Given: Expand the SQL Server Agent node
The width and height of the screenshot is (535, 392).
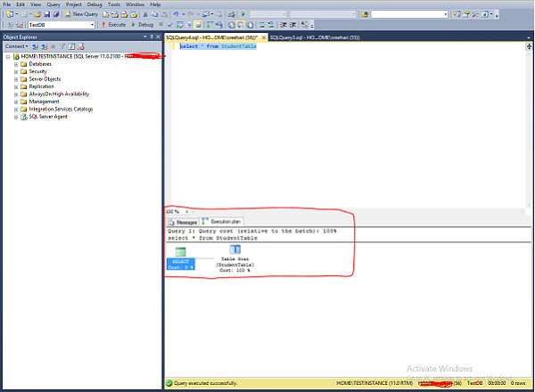Looking at the screenshot, I should point(16,117).
